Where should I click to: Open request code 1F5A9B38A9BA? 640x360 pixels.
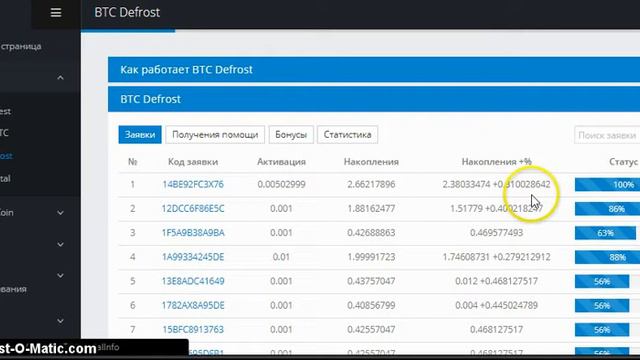tap(193, 233)
